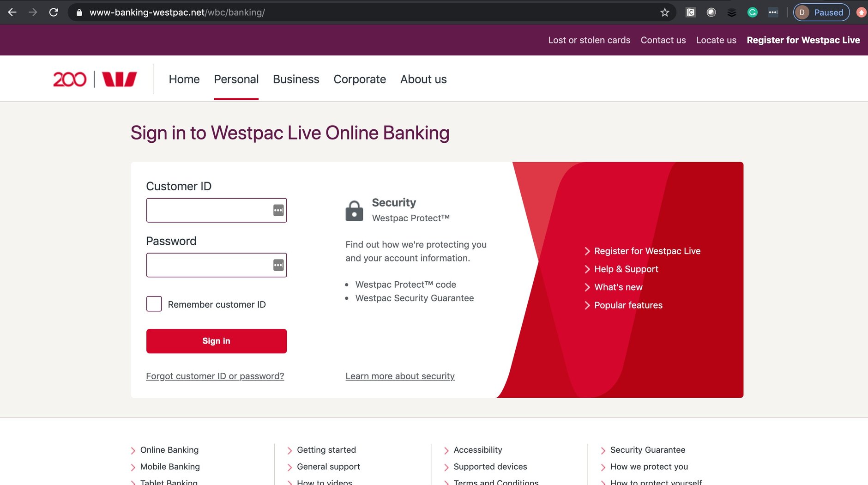Expand the Popular features chevron
Viewport: 868px width, 485px height.
pos(587,305)
